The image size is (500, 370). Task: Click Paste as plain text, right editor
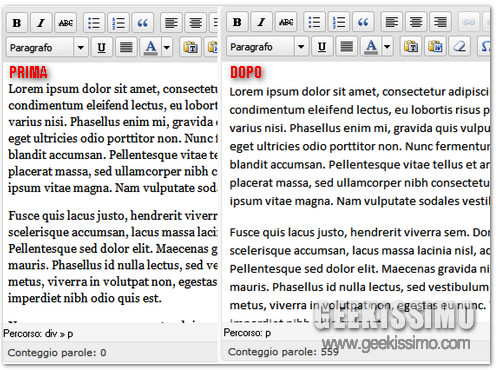(x=411, y=47)
